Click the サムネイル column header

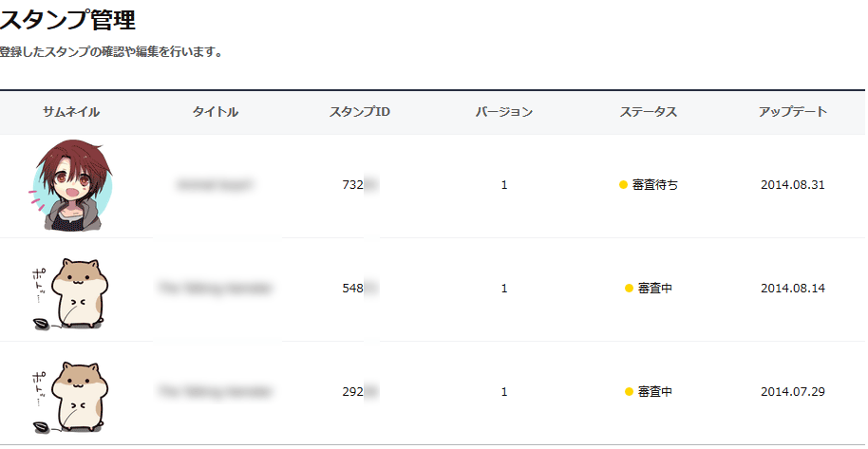point(71,112)
